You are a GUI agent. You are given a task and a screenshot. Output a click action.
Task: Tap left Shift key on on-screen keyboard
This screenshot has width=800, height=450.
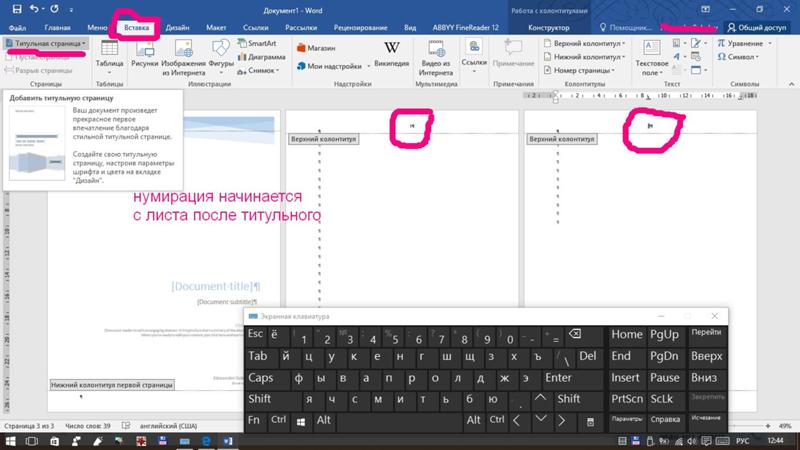(x=271, y=399)
